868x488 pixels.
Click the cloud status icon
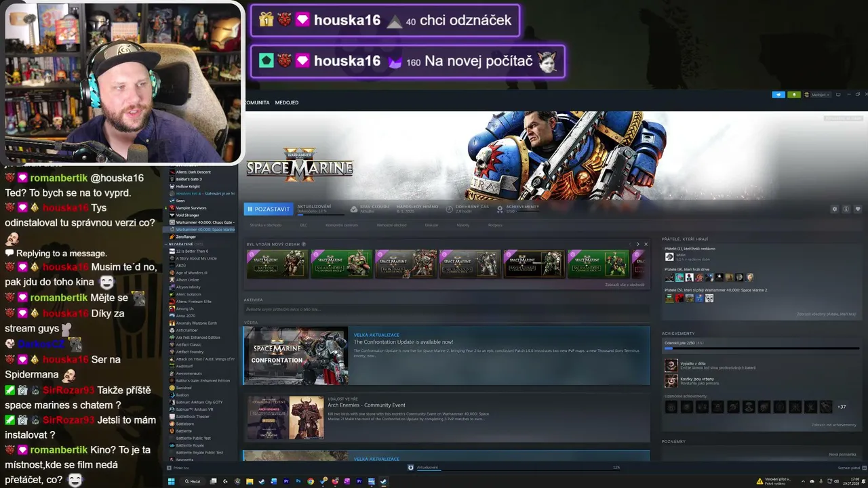coord(354,209)
